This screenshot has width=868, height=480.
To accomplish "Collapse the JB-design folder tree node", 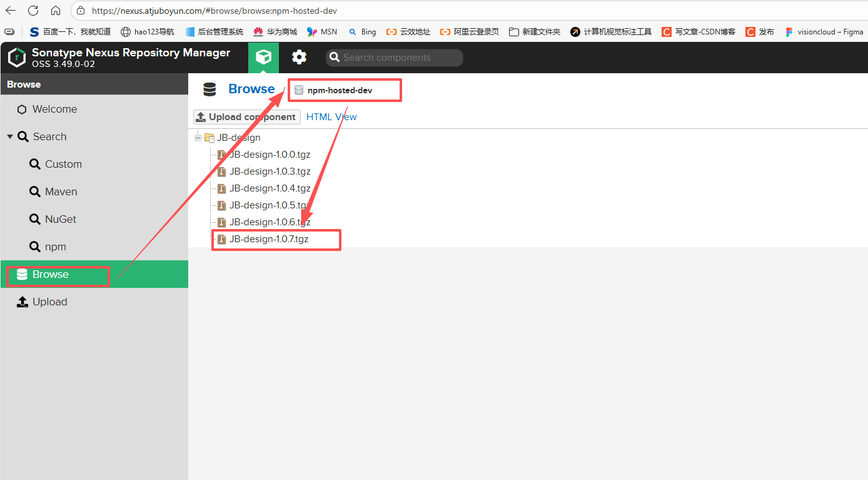I will point(198,138).
